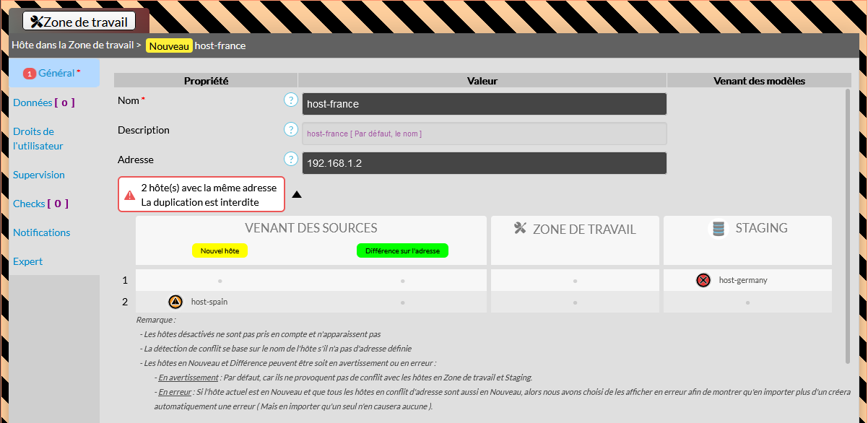Switch to the Données tab

click(x=43, y=103)
